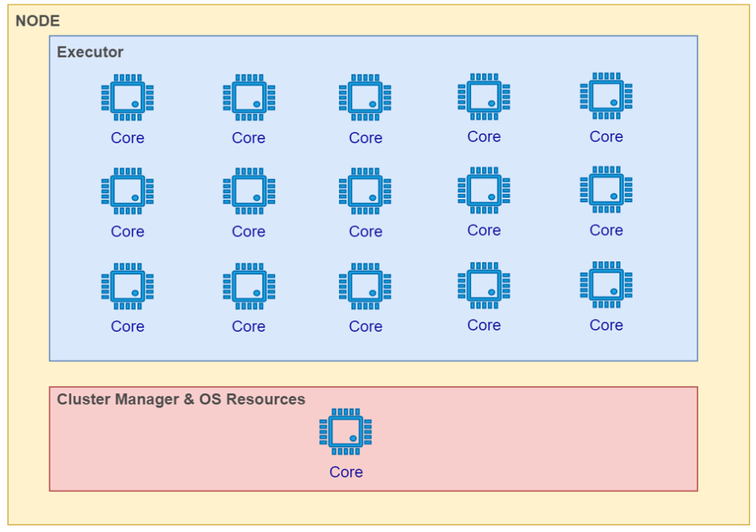
Task: Click the center core icon in the middle row
Action: tap(365, 191)
